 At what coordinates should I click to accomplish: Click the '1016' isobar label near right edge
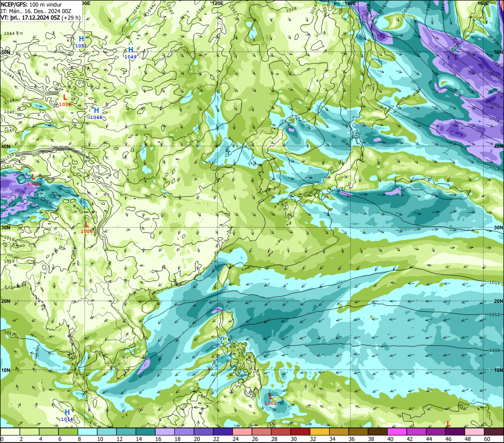[495, 283]
